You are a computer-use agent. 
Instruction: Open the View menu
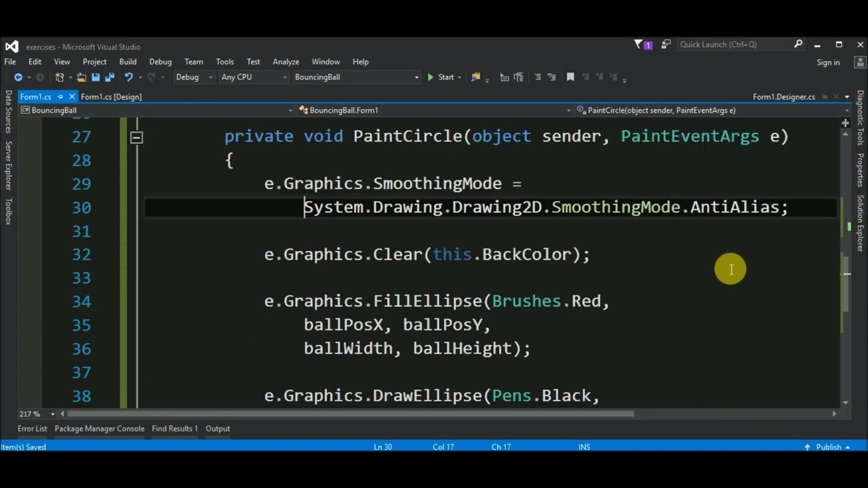click(62, 62)
